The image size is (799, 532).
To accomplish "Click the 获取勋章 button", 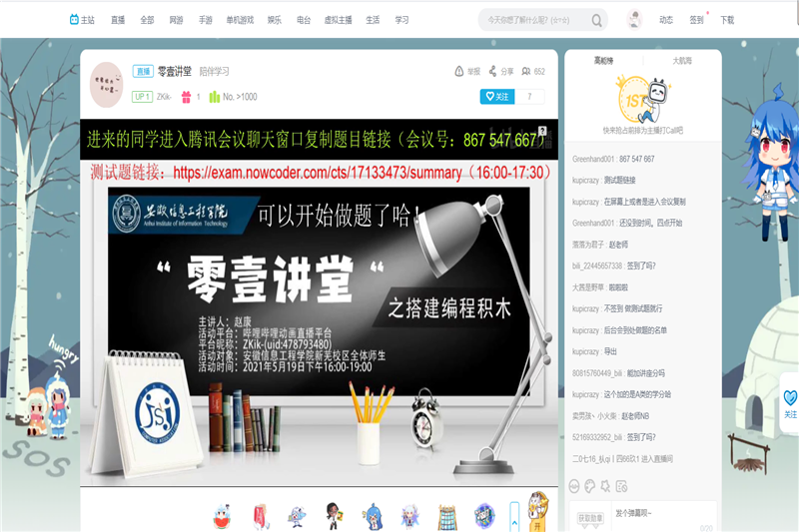I will (x=590, y=517).
